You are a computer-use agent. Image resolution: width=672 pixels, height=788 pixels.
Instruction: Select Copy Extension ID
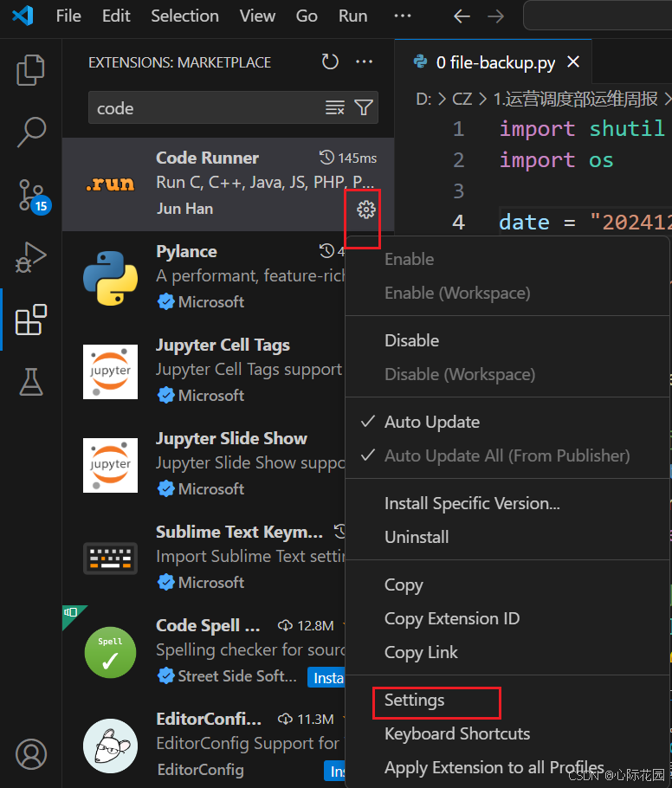[x=452, y=618]
